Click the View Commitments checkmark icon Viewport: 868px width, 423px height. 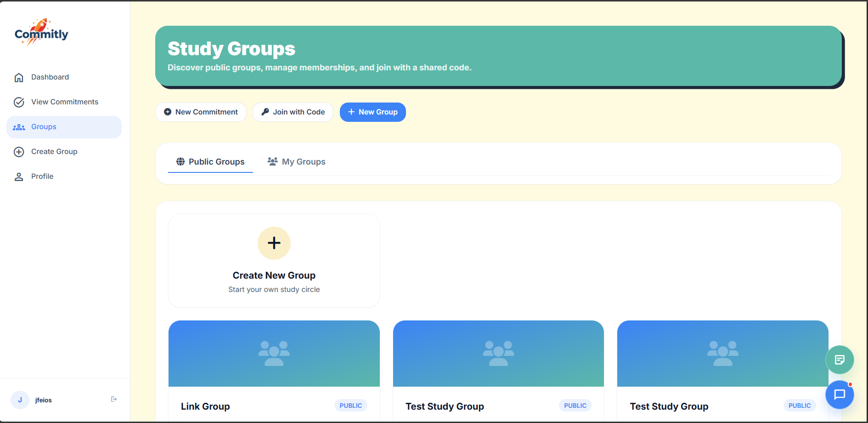(19, 102)
